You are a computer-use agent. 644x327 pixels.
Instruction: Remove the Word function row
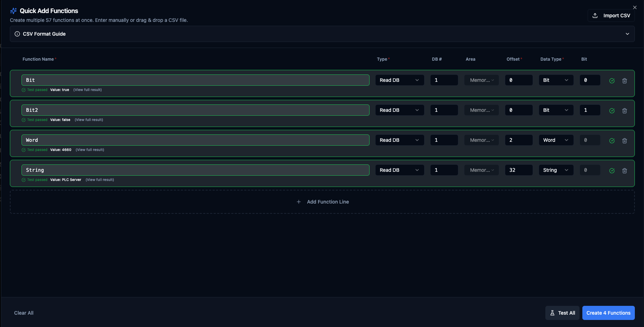click(x=624, y=141)
